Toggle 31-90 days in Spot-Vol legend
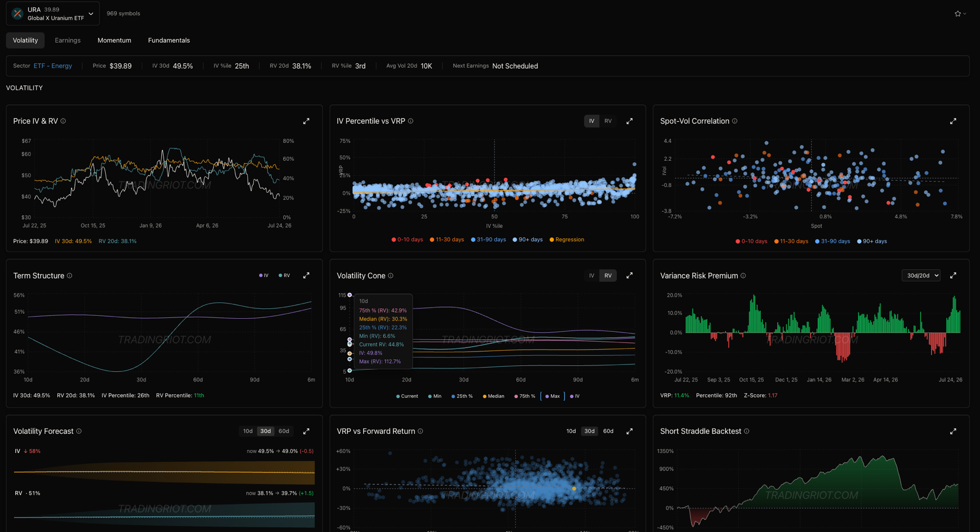The height and width of the screenshot is (532, 980). (833, 241)
